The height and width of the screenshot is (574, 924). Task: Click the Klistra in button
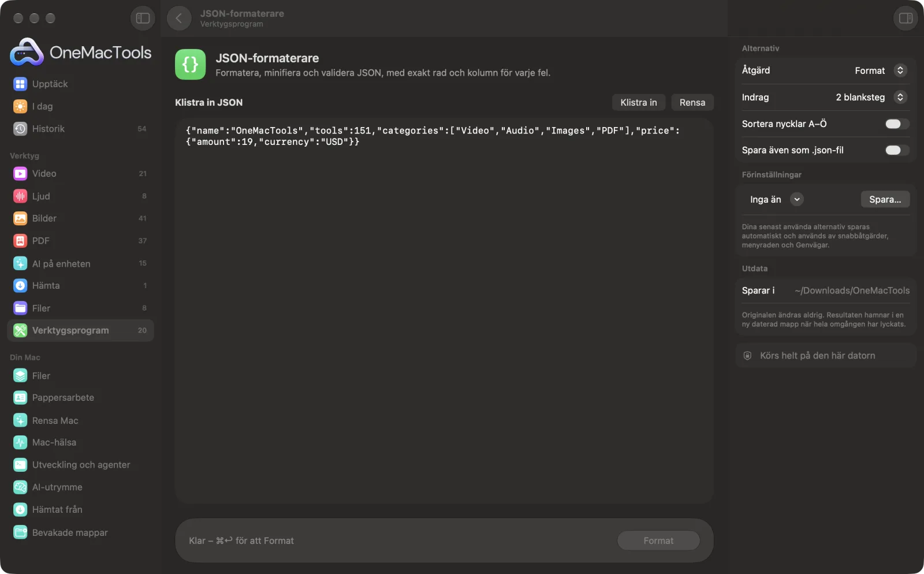coord(639,102)
